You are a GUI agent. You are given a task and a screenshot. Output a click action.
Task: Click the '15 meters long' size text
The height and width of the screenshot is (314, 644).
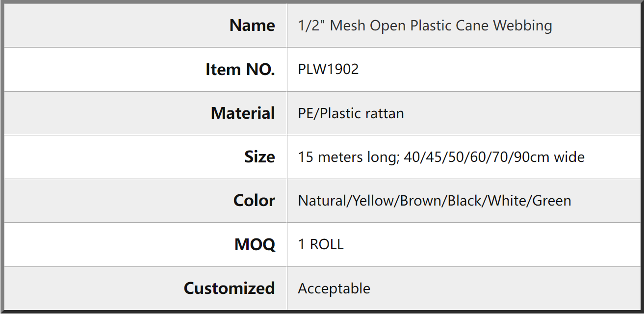coord(347,157)
